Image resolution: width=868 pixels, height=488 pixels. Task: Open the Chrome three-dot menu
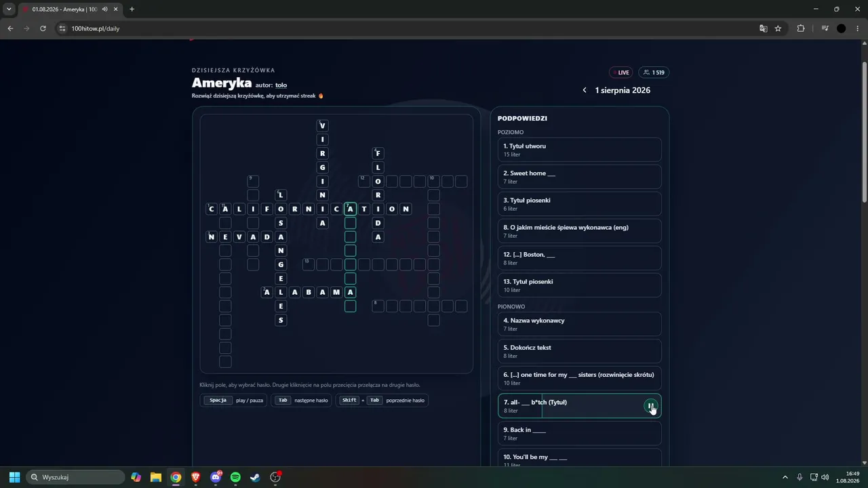pos(857,28)
